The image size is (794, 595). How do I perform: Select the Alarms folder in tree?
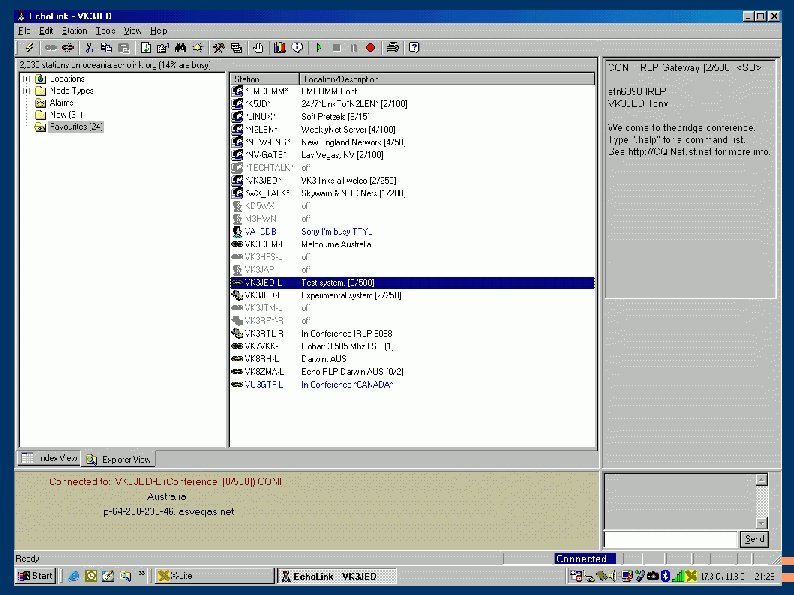tap(60, 103)
